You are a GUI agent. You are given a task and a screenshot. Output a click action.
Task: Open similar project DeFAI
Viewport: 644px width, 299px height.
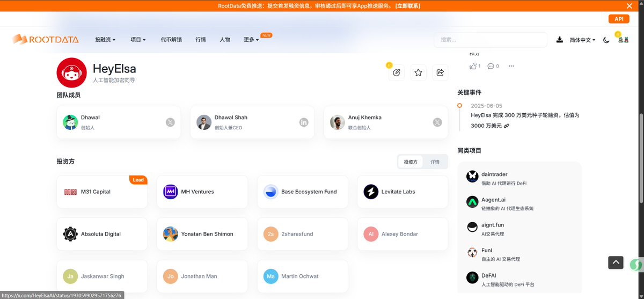click(x=519, y=279)
